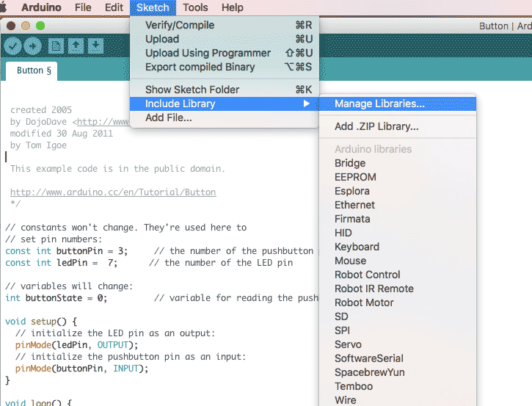Include the Robot Control library

(398, 275)
